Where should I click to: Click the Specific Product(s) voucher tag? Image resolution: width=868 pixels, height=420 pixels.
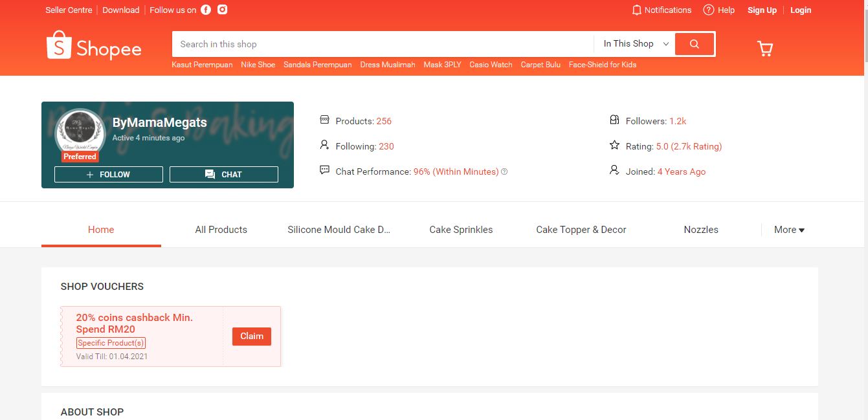tap(111, 343)
